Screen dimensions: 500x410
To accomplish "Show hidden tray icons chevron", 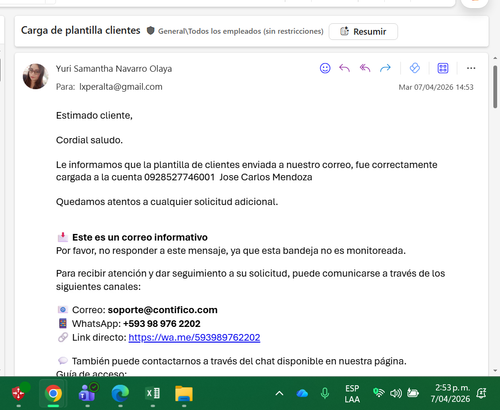I will tap(279, 394).
